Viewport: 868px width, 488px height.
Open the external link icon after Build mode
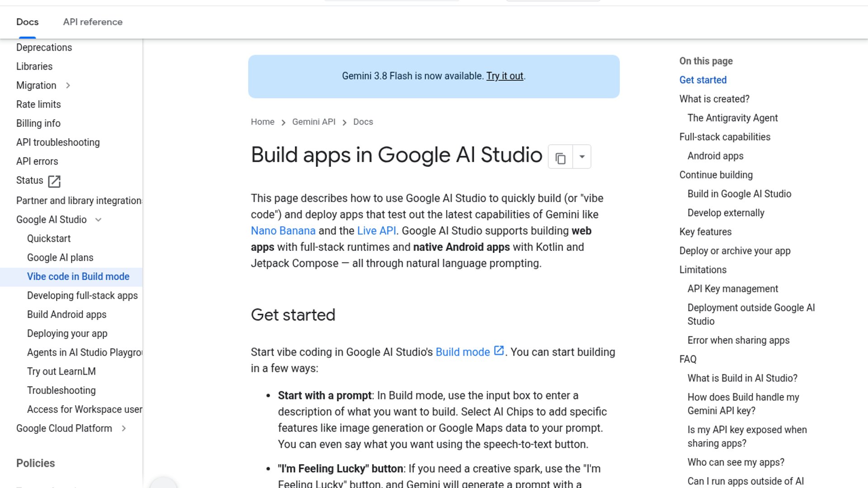pos(499,351)
